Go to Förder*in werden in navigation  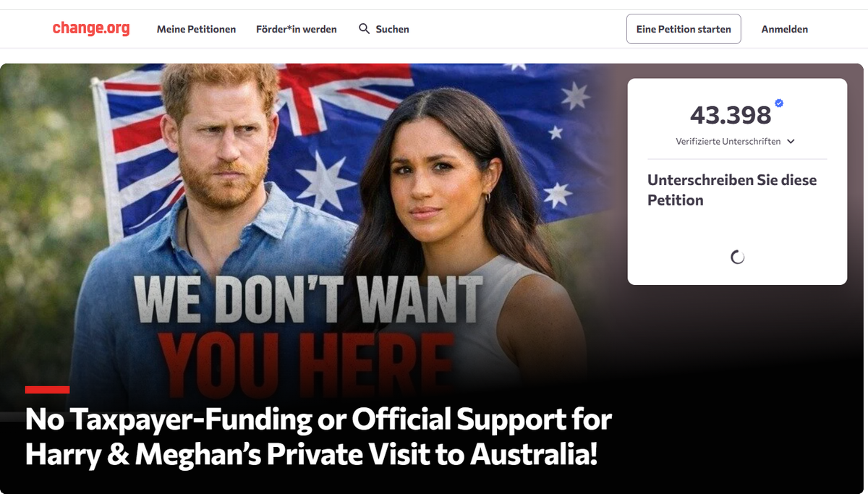297,29
